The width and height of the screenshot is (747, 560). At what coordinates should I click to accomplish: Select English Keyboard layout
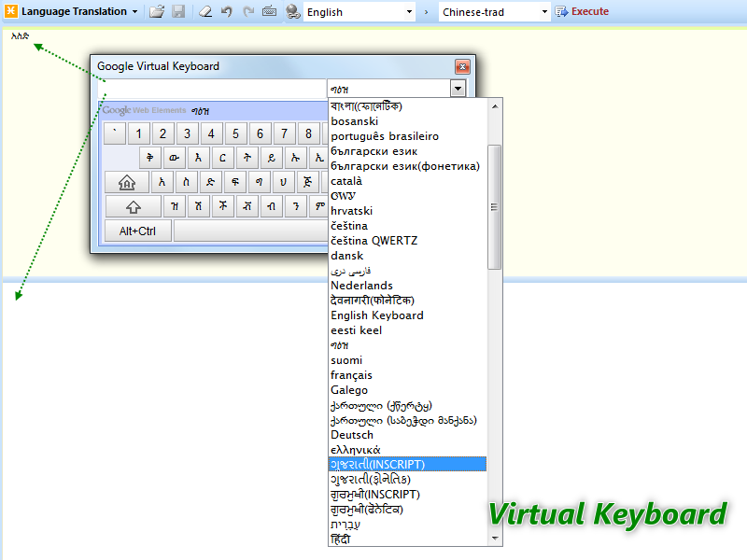click(x=407, y=315)
